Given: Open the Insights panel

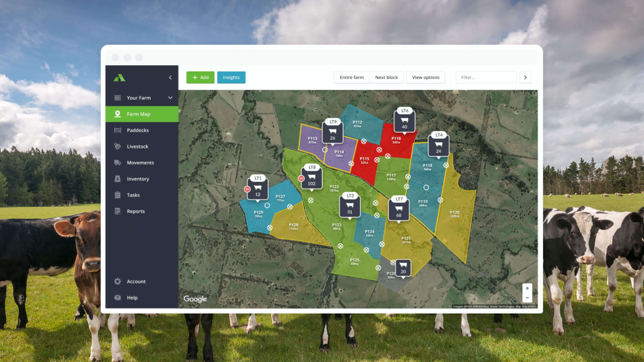Looking at the screenshot, I should 231,77.
